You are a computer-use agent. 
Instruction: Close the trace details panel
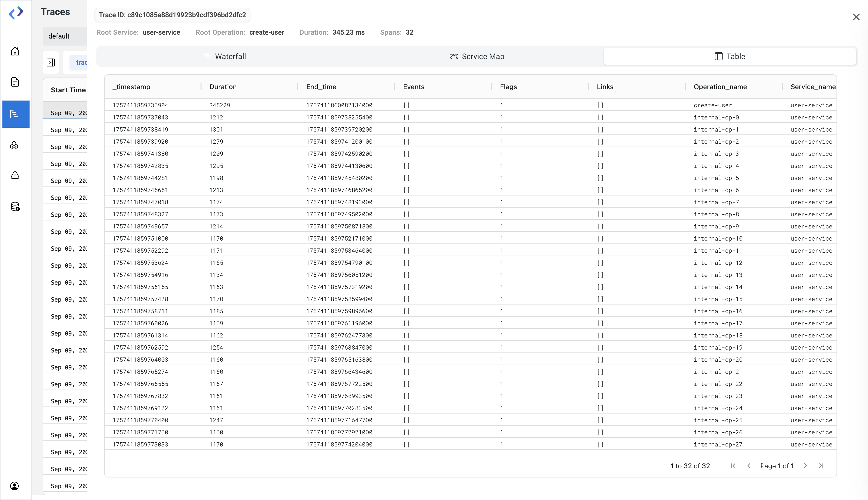click(856, 17)
